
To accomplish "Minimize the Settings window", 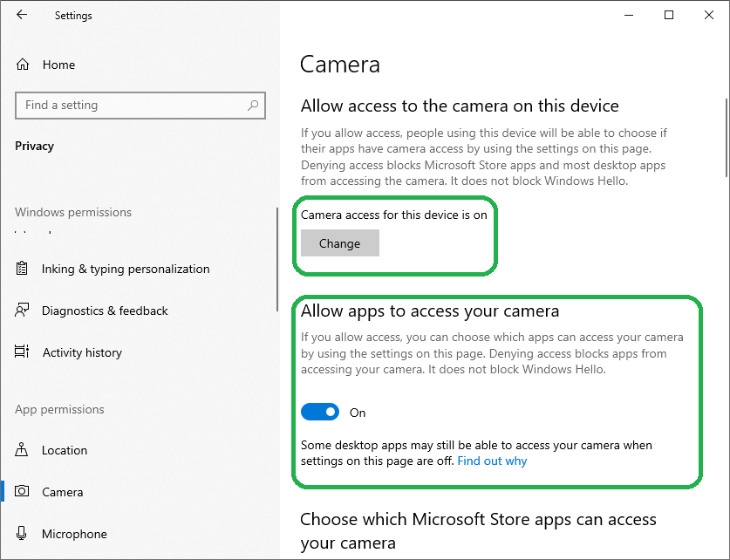I will (628, 15).
